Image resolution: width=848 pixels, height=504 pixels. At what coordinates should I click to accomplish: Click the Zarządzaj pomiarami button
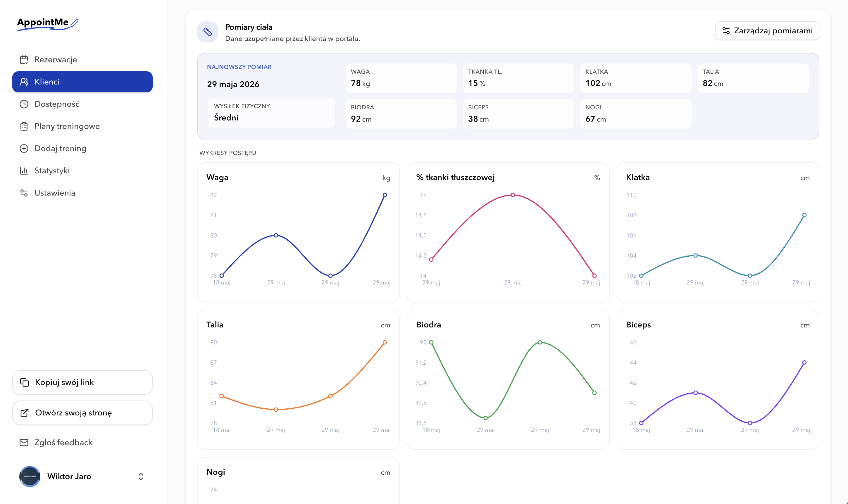coord(767,31)
